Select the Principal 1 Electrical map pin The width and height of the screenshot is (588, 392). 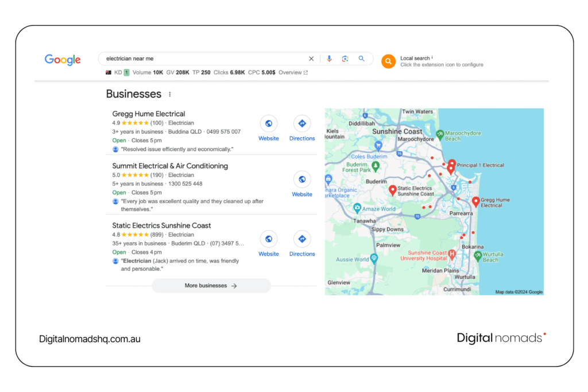coord(452,164)
